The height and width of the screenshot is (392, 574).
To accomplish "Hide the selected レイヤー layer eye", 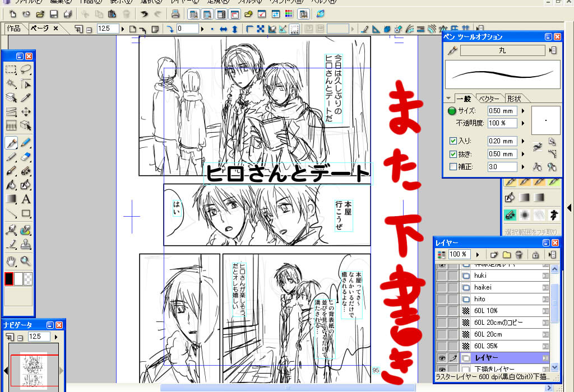I will [x=442, y=358].
